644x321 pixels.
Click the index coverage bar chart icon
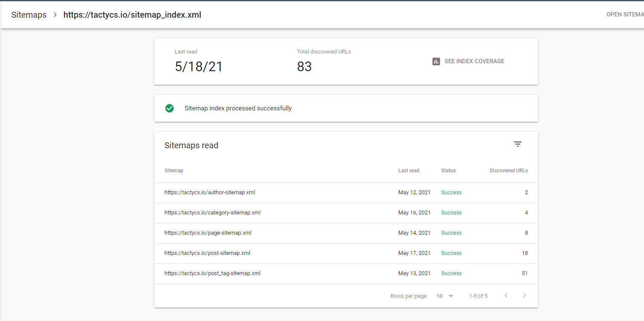coord(436,62)
